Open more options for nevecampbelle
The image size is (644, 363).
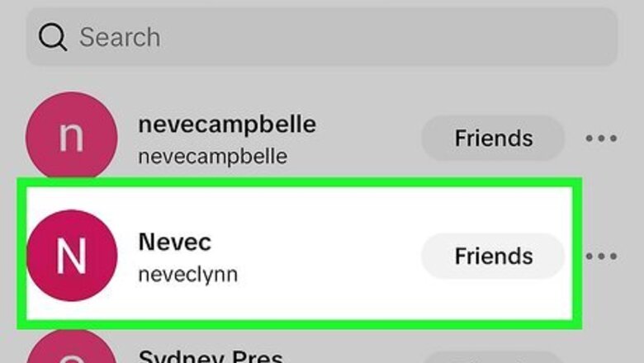tap(601, 139)
